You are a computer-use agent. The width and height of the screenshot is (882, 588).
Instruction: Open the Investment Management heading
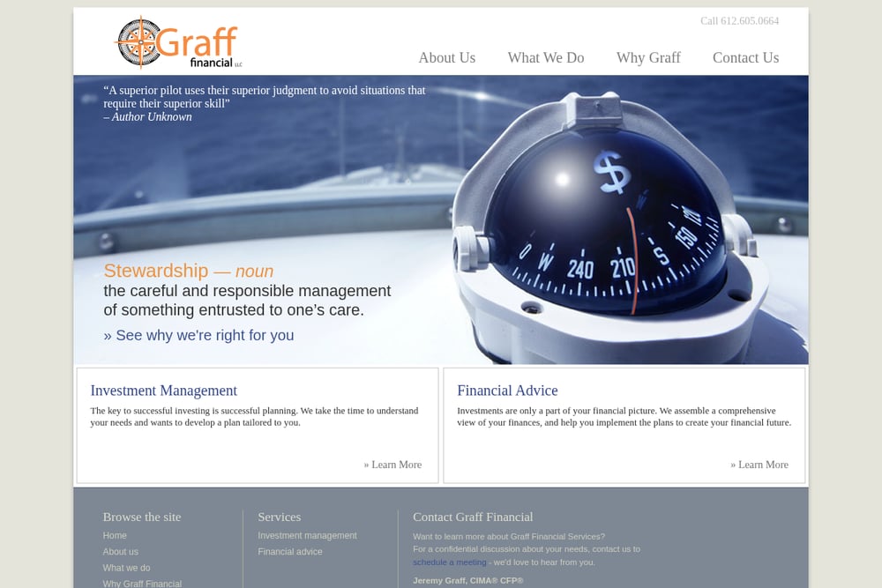pyautogui.click(x=164, y=391)
